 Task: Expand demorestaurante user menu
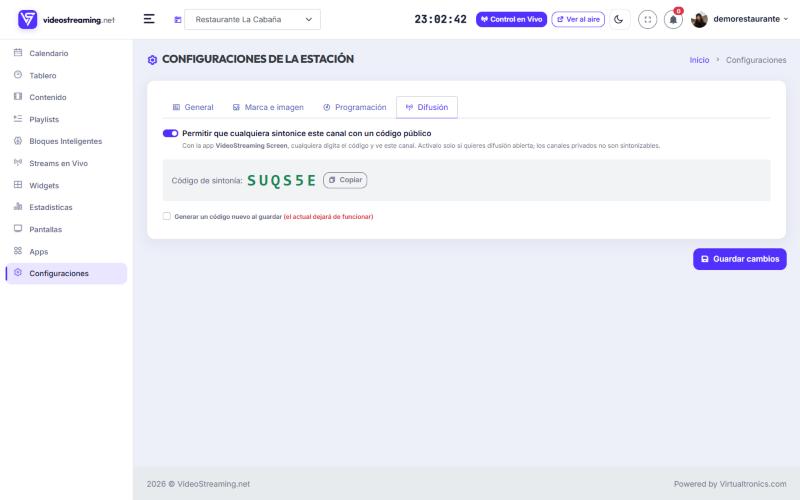point(751,19)
